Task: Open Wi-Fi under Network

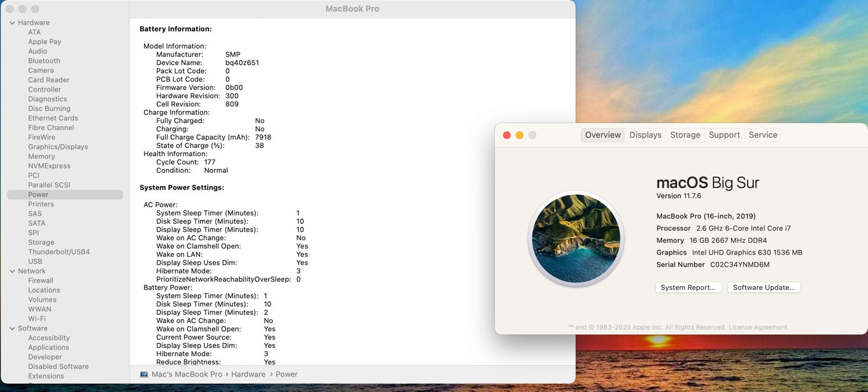Action: click(x=37, y=319)
